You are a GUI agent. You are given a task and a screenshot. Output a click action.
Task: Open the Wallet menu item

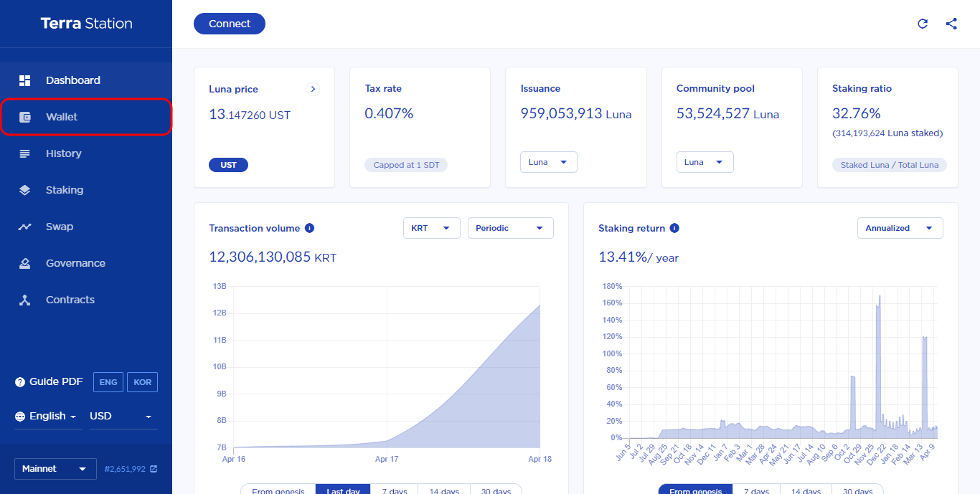tap(62, 117)
